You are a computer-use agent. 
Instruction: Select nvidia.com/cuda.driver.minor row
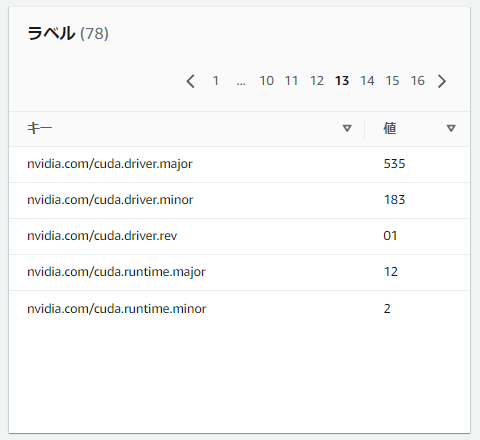[239, 200]
